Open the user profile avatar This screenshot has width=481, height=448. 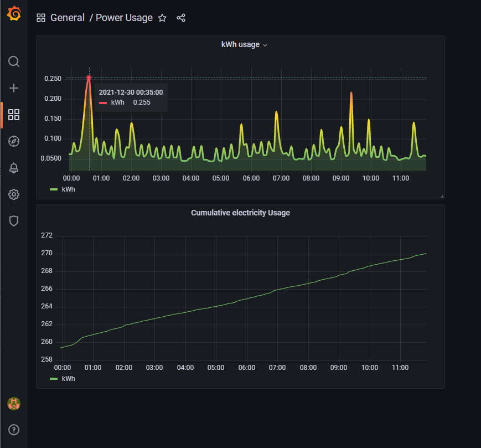pos(14,404)
